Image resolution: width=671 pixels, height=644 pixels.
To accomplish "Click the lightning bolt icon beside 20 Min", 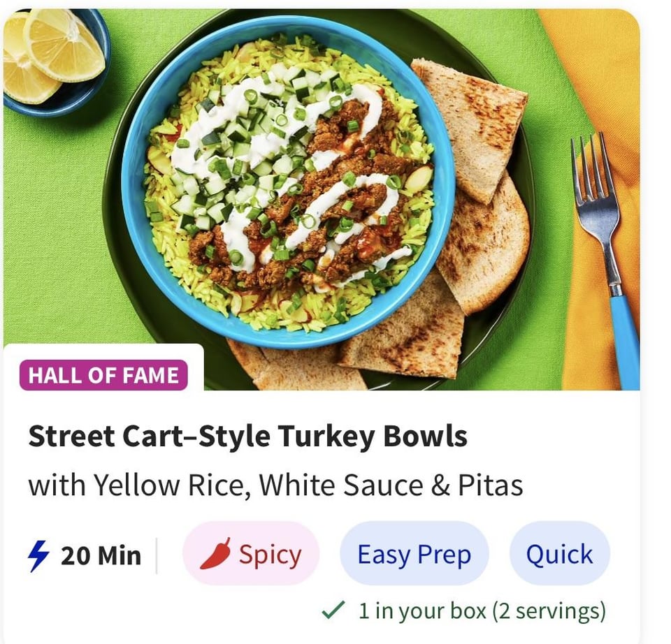I will 40,556.
